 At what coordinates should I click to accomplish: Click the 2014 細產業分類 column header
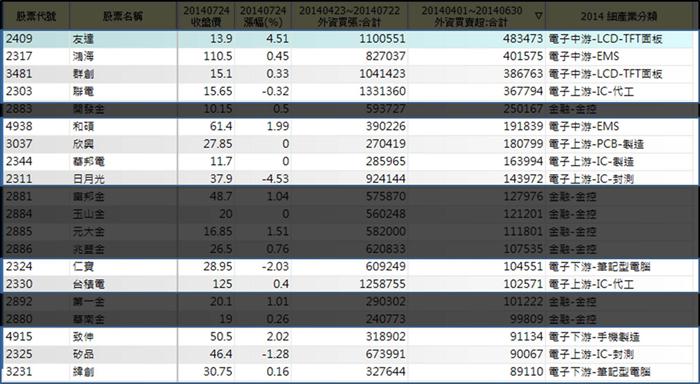[x=619, y=17]
